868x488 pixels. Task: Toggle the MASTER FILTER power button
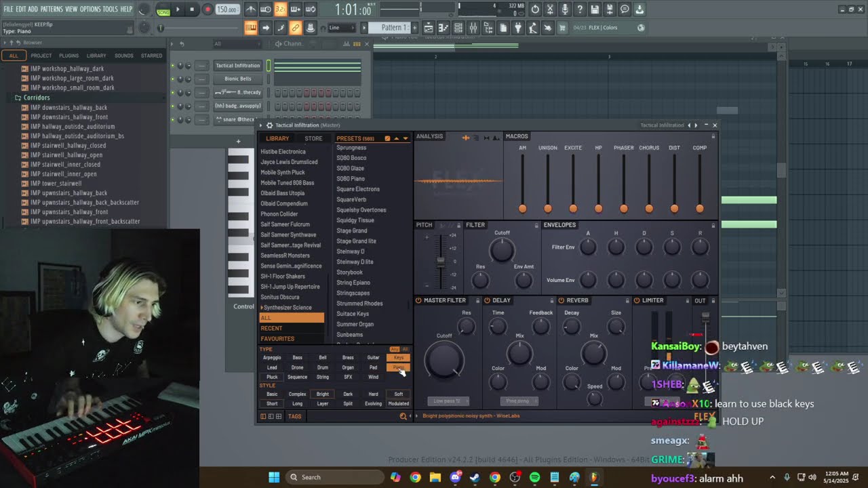[x=418, y=300]
